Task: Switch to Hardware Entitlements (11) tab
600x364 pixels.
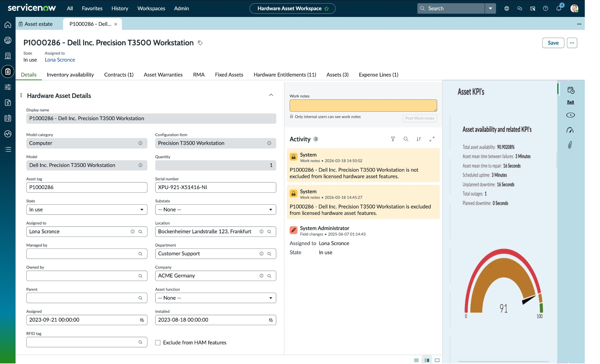Action: pyautogui.click(x=285, y=75)
